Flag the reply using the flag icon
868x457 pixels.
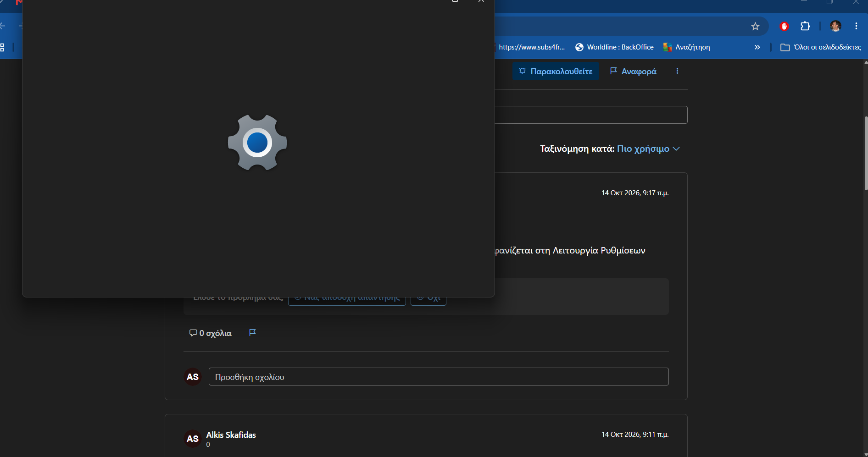click(x=252, y=333)
